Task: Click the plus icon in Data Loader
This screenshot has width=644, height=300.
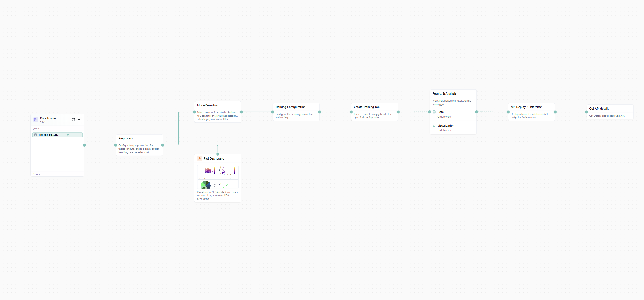Action: click(79, 120)
